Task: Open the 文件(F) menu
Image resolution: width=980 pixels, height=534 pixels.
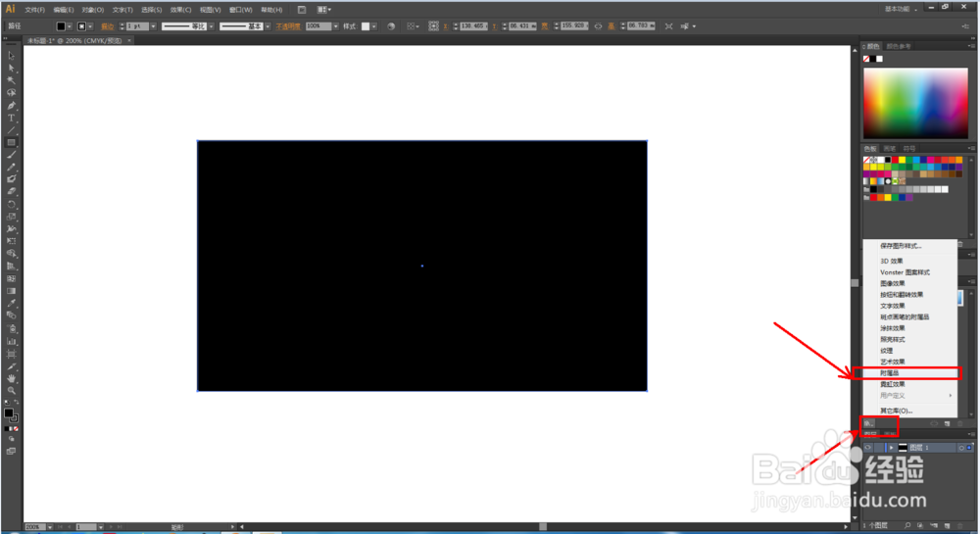Action: (x=34, y=10)
